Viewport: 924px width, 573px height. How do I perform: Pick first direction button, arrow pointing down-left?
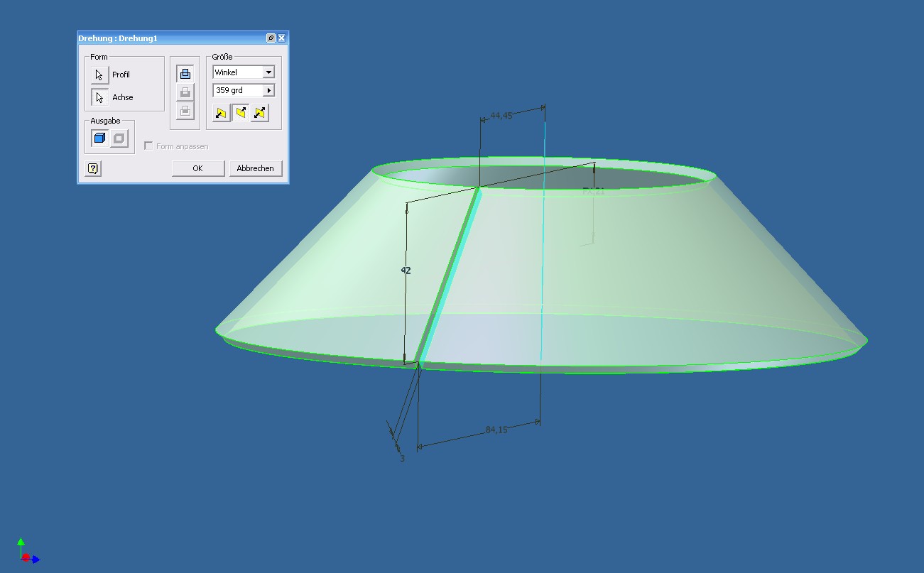click(222, 112)
